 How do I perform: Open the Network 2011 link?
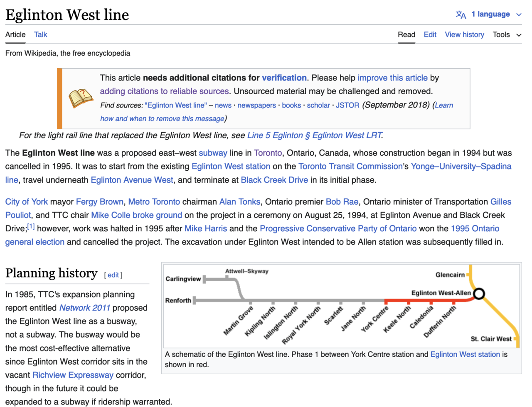click(x=85, y=308)
